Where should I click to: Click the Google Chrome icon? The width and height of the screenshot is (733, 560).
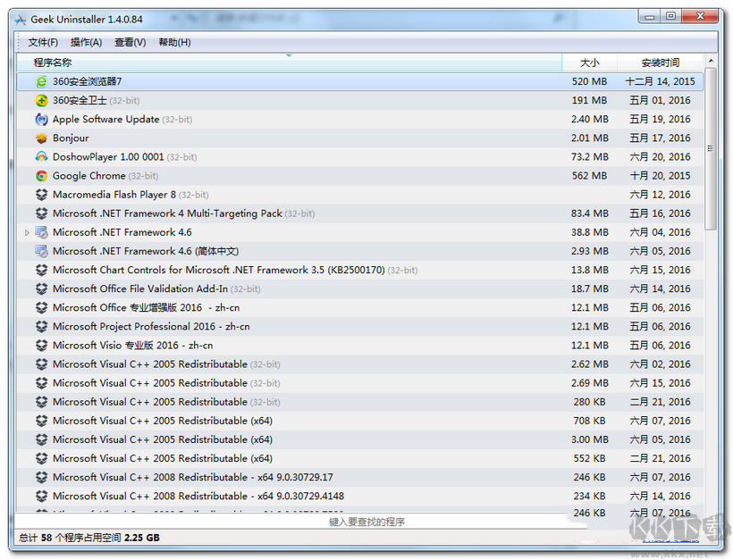[x=42, y=175]
